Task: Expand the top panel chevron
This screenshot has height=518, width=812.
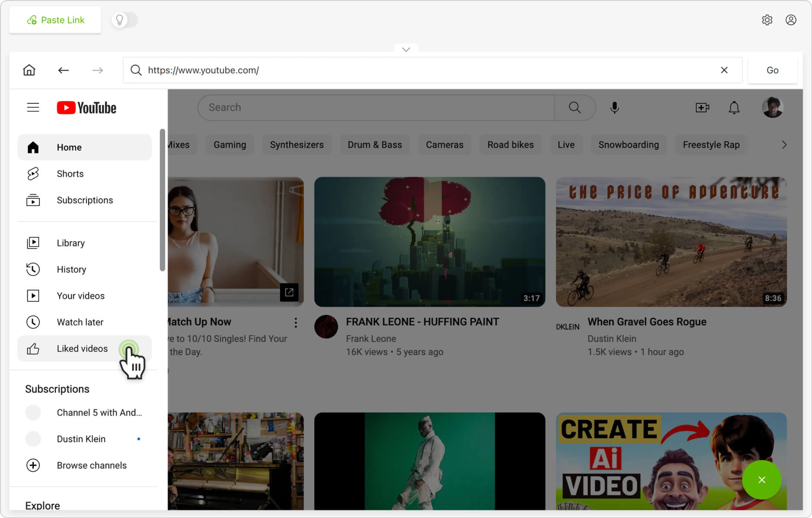Action: (406, 49)
